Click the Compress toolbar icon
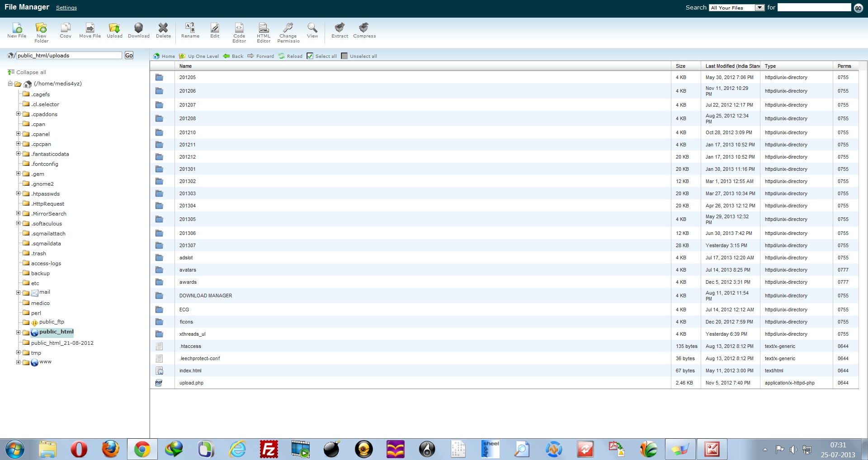Image resolution: width=868 pixels, height=460 pixels. click(364, 28)
